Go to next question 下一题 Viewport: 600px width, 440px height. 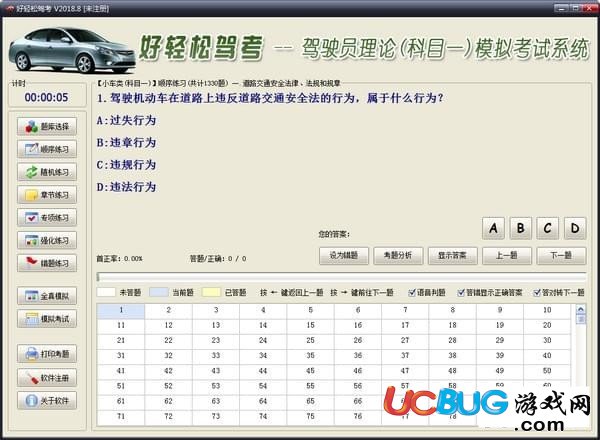point(561,256)
